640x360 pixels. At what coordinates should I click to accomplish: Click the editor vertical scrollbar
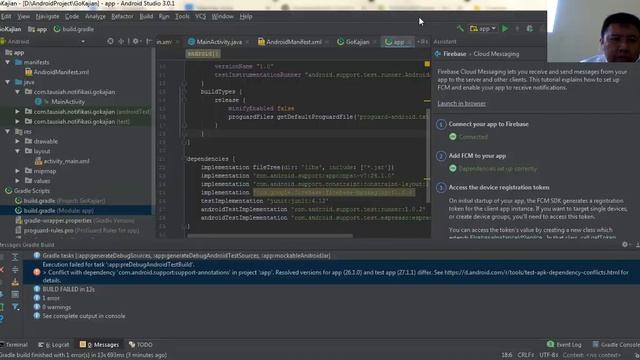tap(428, 155)
